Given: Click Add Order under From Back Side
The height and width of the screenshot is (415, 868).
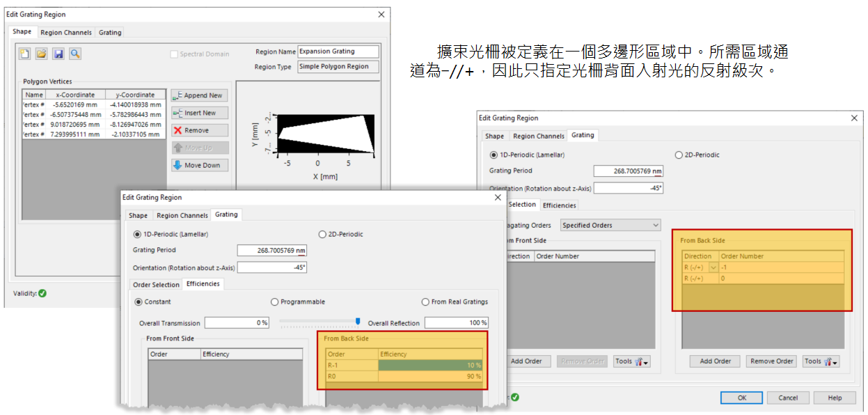Looking at the screenshot, I should (x=715, y=361).
